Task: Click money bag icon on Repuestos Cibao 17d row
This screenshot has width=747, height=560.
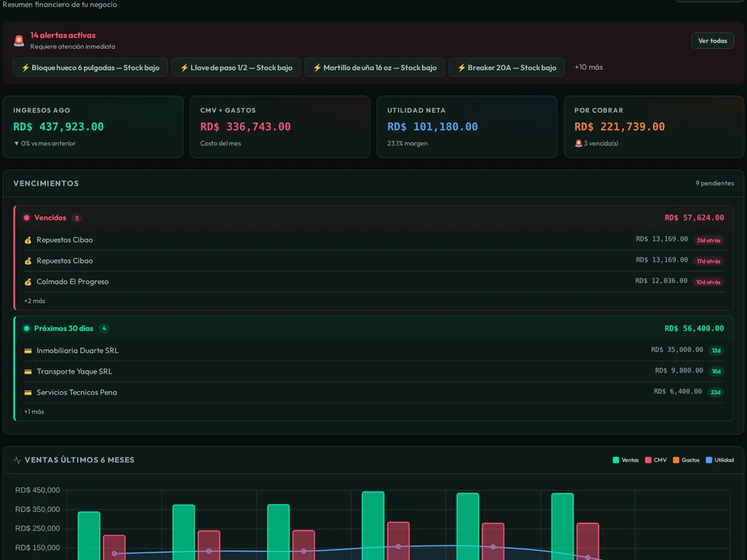Action: pyautogui.click(x=28, y=261)
